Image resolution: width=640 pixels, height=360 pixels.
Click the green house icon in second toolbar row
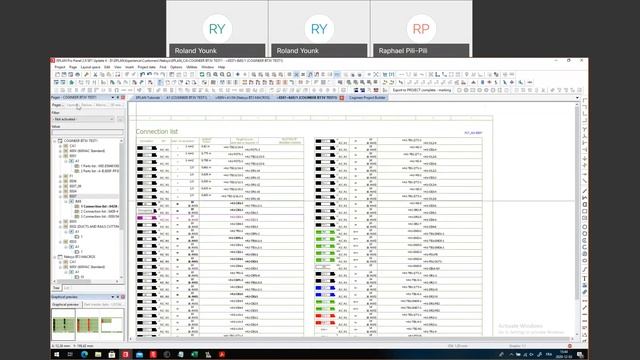(72, 82)
